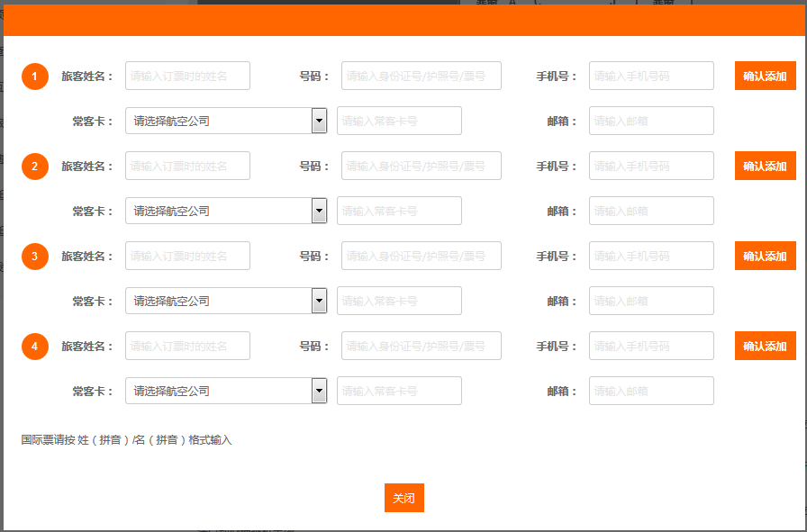Focus passenger 1 name input field
The width and height of the screenshot is (807, 532).
click(187, 76)
